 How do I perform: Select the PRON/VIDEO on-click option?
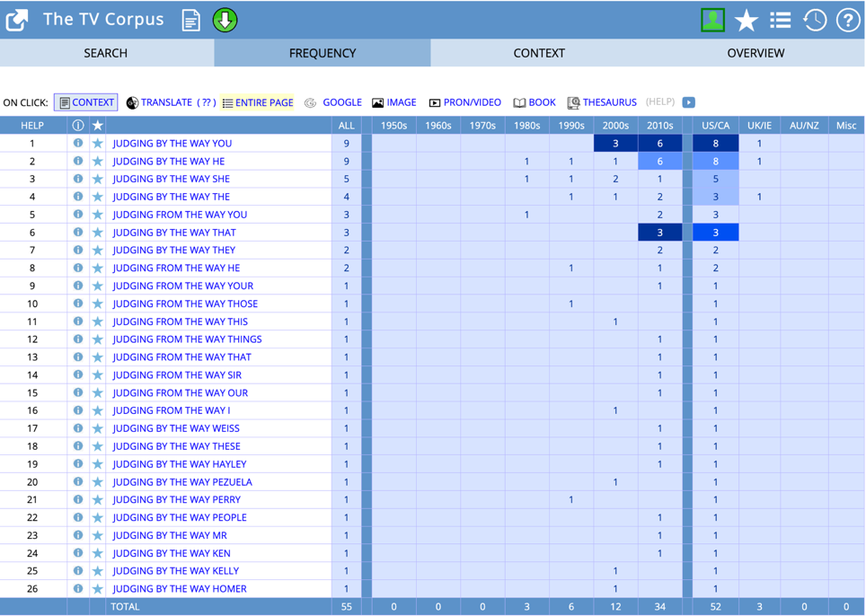click(x=465, y=102)
